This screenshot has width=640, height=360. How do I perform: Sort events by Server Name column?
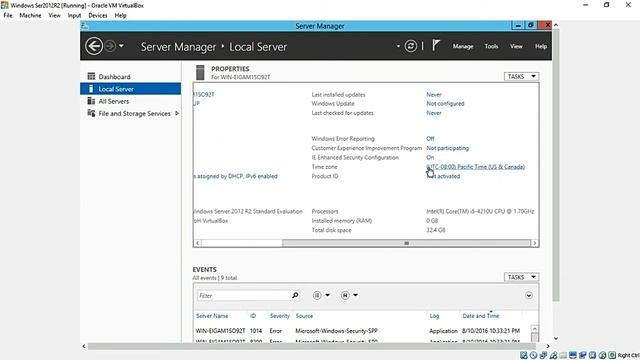coord(212,316)
